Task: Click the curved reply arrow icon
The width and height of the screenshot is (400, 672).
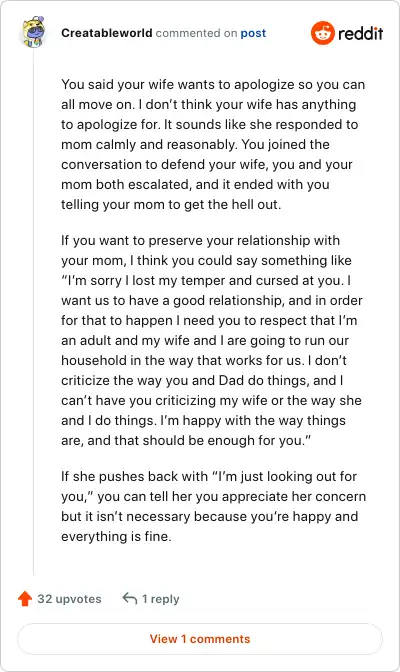Action: (129, 598)
